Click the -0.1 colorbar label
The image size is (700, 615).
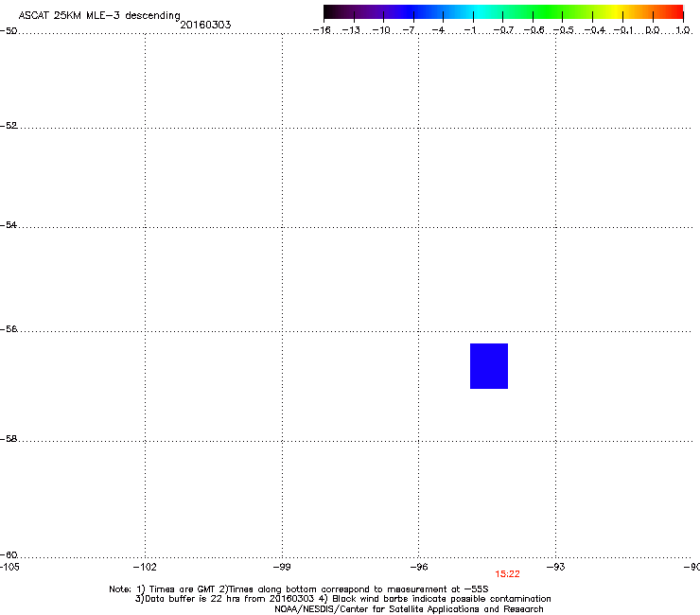[623, 30]
